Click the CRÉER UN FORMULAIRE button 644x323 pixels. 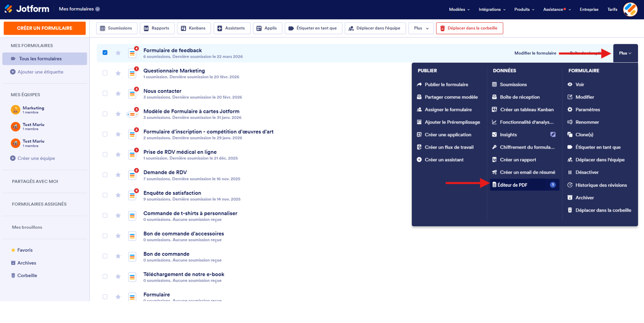pyautogui.click(x=44, y=28)
